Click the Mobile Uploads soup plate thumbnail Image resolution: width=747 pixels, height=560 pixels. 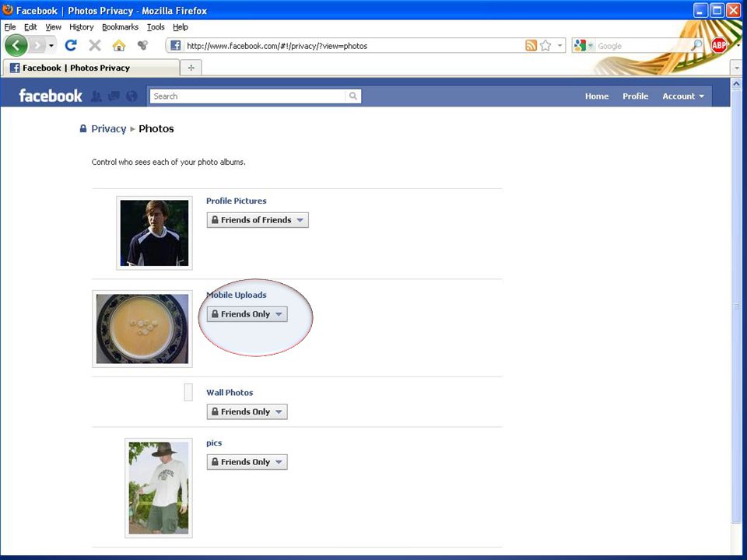click(142, 328)
